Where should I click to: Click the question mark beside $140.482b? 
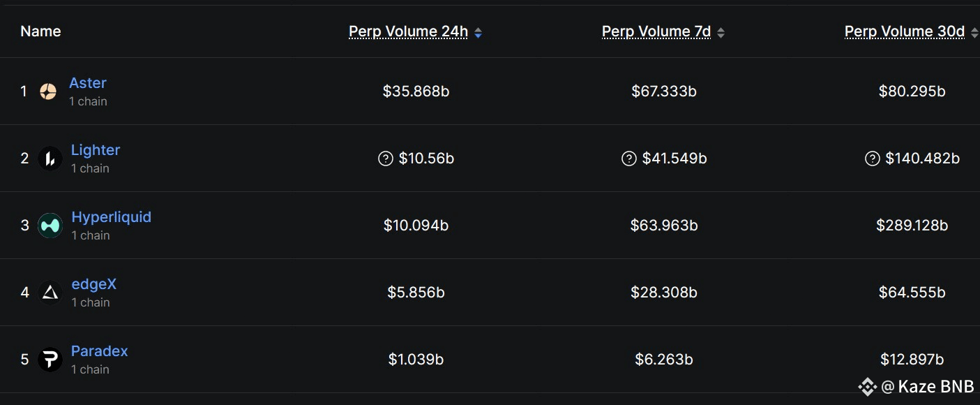point(872,159)
